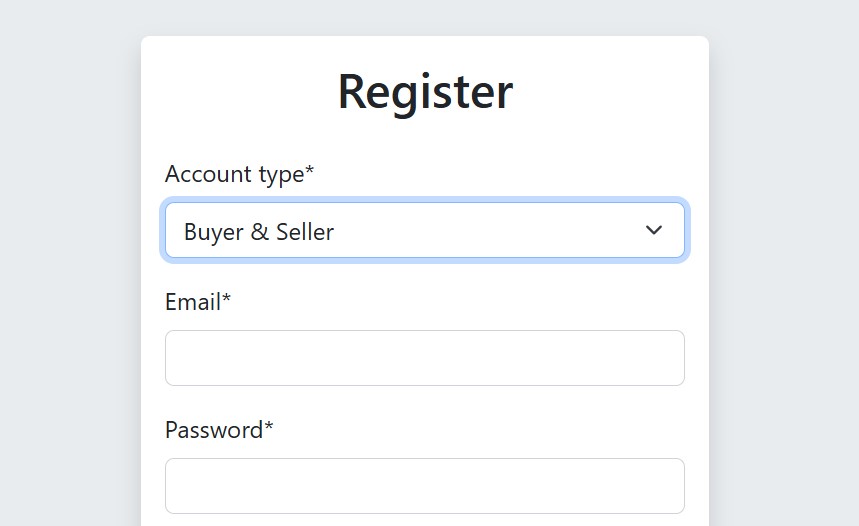Click inside the Password text box
Image resolution: width=859 pixels, height=526 pixels.
tap(424, 486)
